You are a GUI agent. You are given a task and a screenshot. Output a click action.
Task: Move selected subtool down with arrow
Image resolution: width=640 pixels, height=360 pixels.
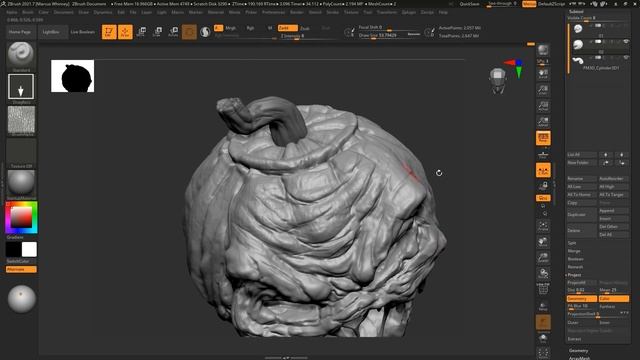(x=621, y=155)
